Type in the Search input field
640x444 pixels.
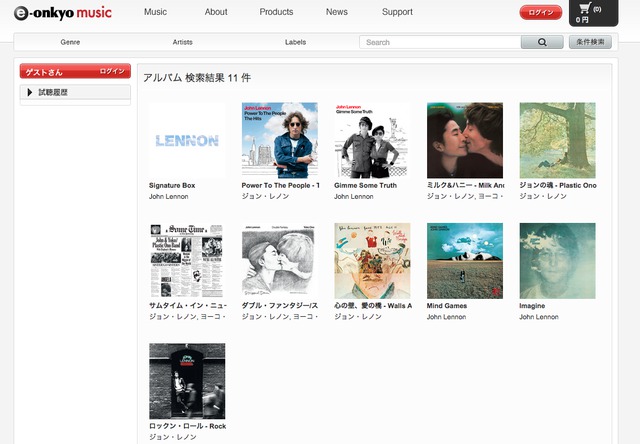point(440,42)
